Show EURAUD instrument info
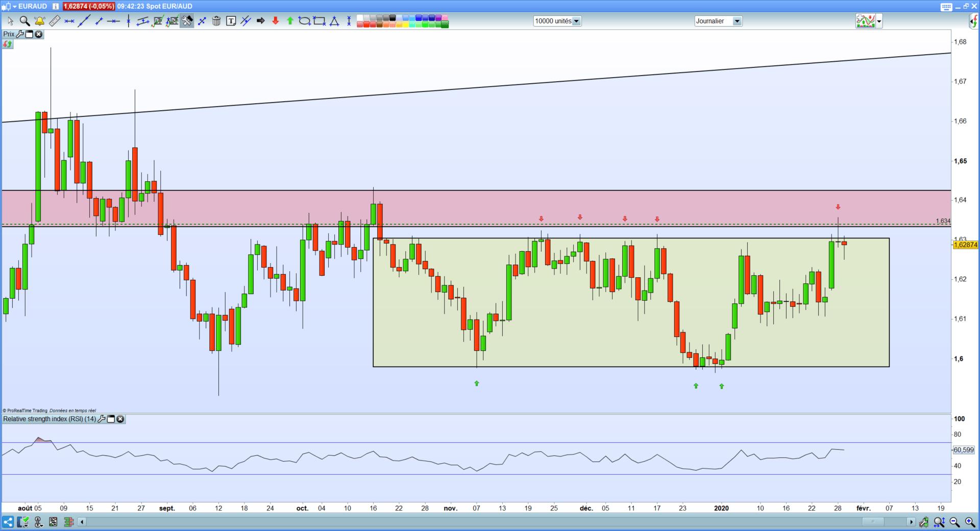This screenshot has width=980, height=531. (56, 7)
